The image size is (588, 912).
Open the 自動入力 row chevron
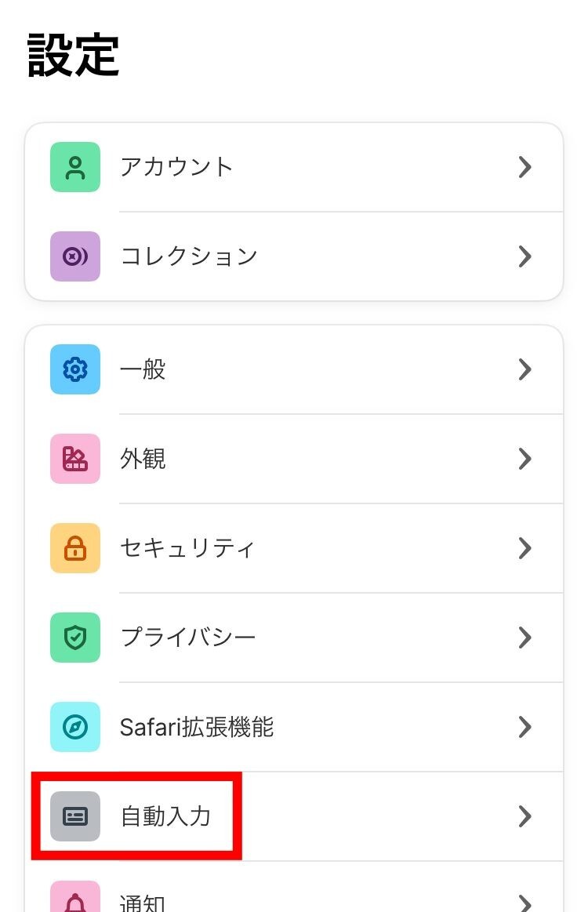pyautogui.click(x=525, y=816)
